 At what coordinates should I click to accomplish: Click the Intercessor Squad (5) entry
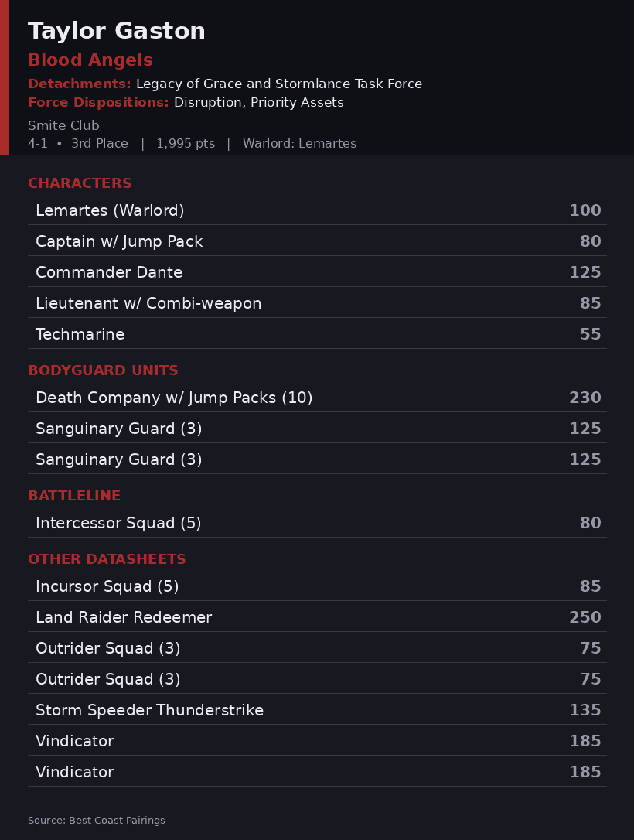(317, 523)
